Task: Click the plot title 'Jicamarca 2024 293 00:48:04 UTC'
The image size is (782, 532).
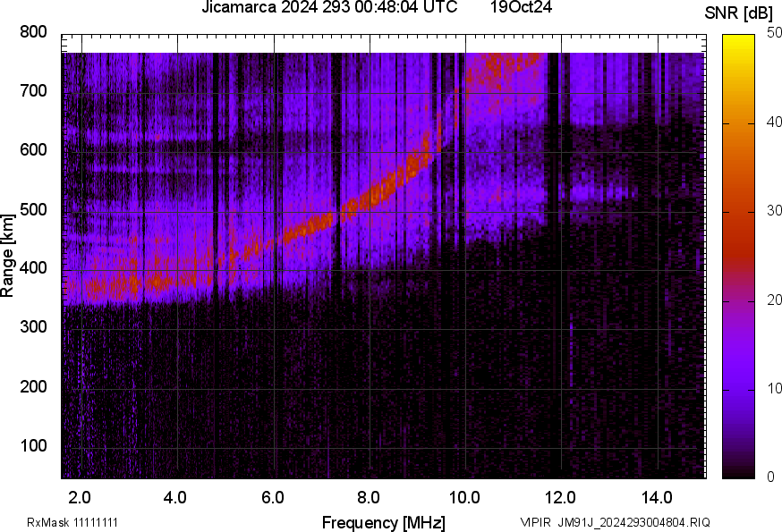Action: coord(329,7)
